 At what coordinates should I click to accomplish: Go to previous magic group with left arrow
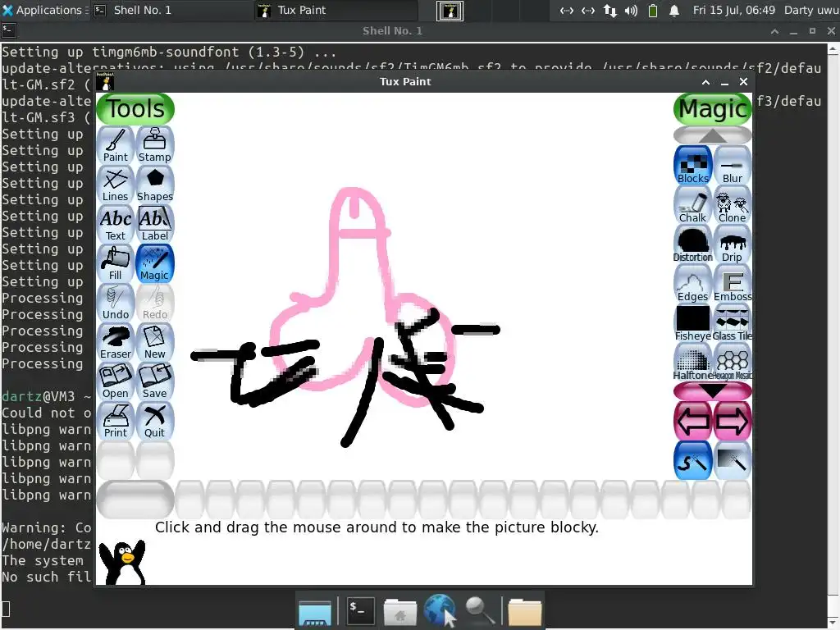coord(692,421)
